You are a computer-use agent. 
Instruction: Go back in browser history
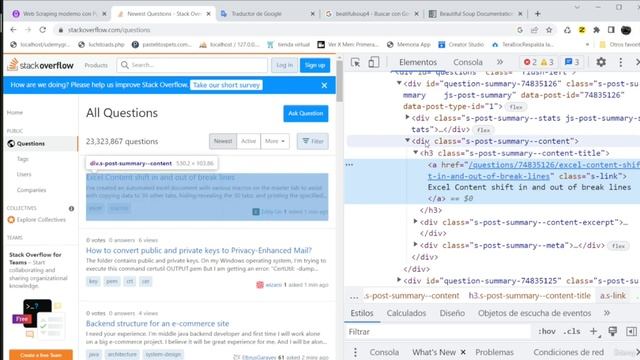(x=13, y=30)
